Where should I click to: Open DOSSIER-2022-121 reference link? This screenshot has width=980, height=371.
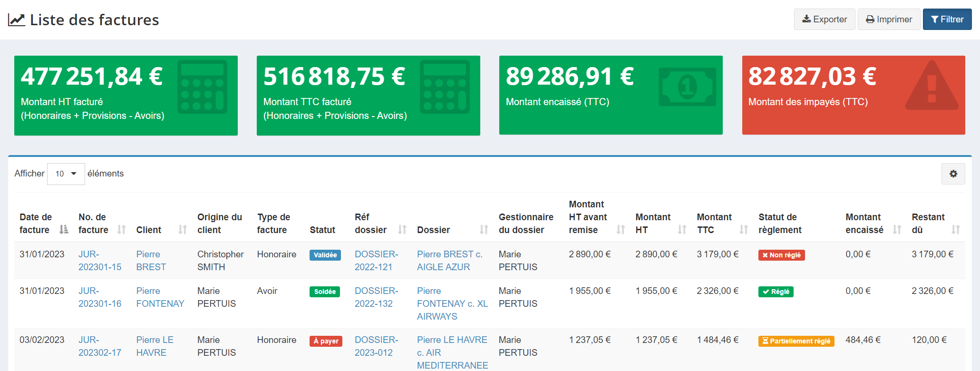pos(377,261)
